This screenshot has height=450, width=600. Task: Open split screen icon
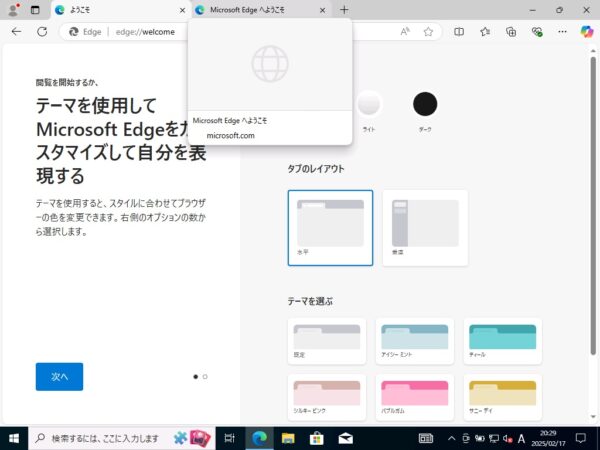459,32
